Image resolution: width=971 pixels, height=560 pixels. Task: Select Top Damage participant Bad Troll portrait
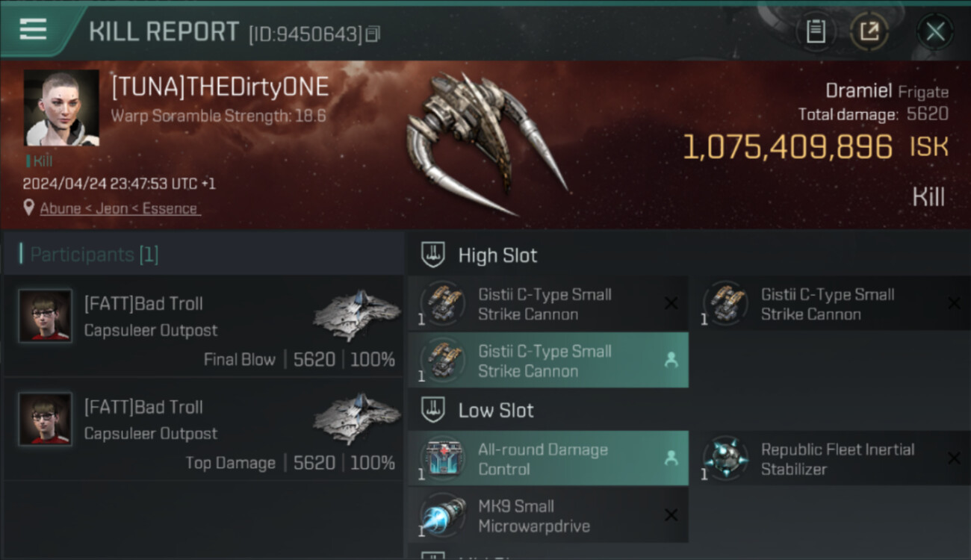tap(46, 419)
